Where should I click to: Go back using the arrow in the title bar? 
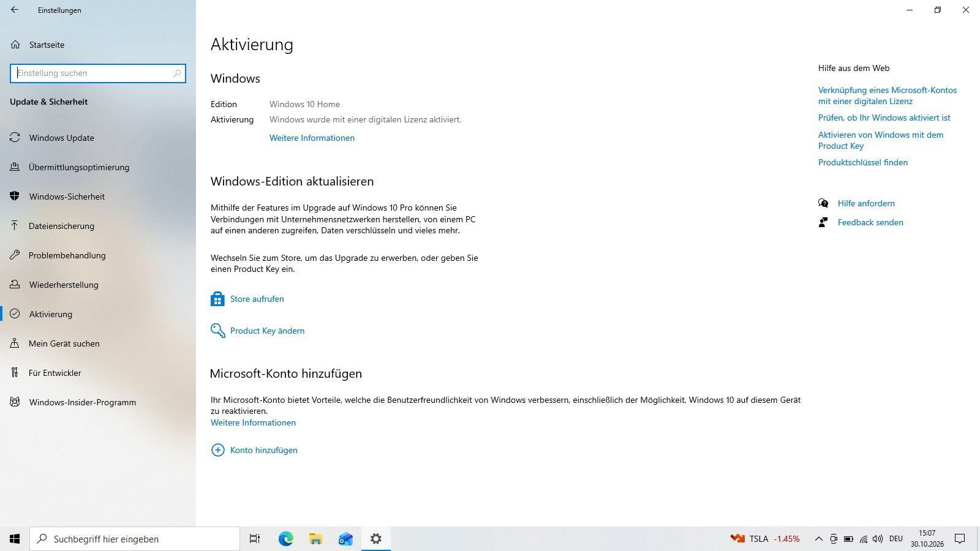[x=15, y=10]
